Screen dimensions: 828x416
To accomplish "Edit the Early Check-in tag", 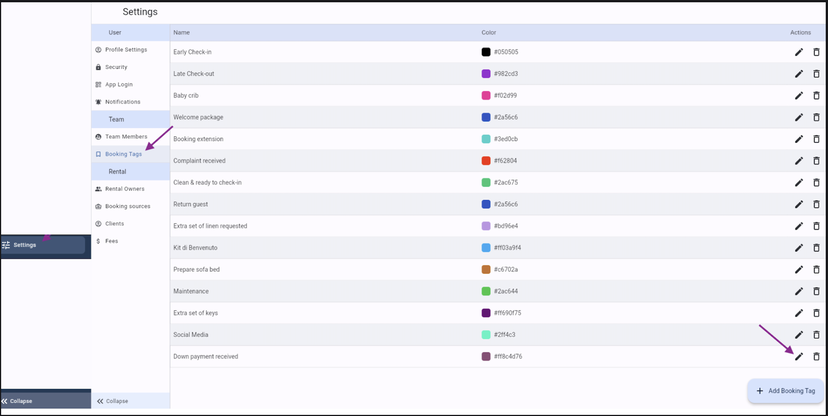I will click(x=799, y=52).
